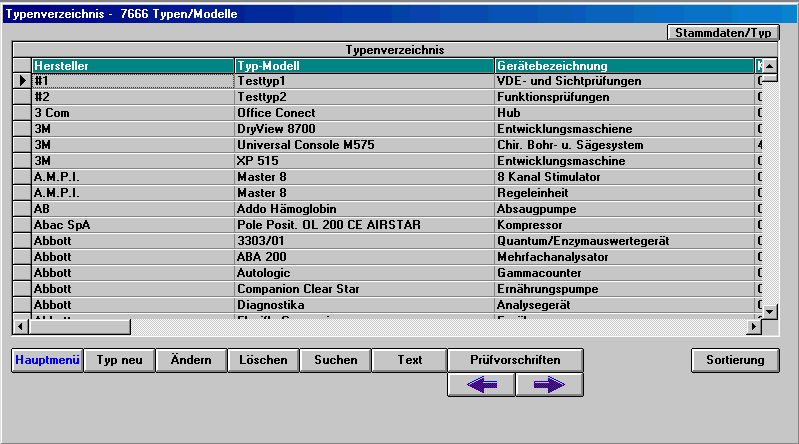The height and width of the screenshot is (444, 799).
Task: Open the Suchen search button
Action: (x=335, y=360)
